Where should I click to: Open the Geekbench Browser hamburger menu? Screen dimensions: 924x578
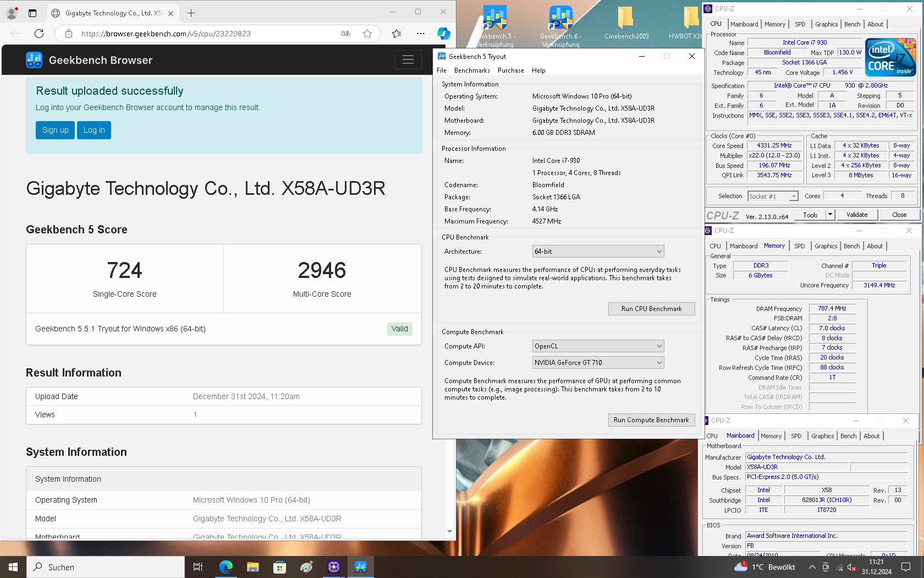(408, 60)
